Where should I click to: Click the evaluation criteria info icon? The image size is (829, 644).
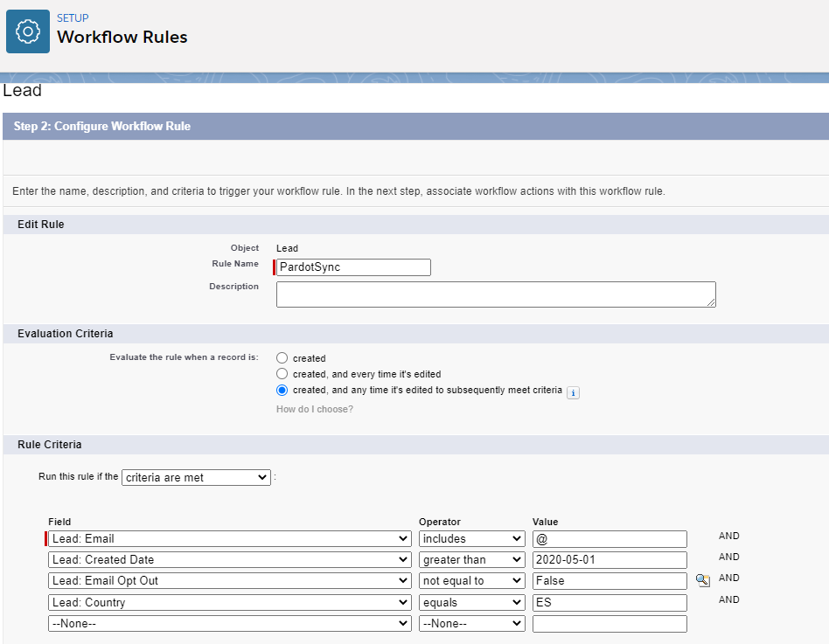[x=573, y=393]
